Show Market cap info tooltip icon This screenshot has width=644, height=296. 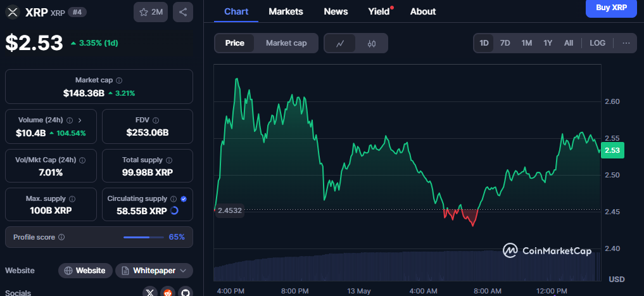click(119, 80)
